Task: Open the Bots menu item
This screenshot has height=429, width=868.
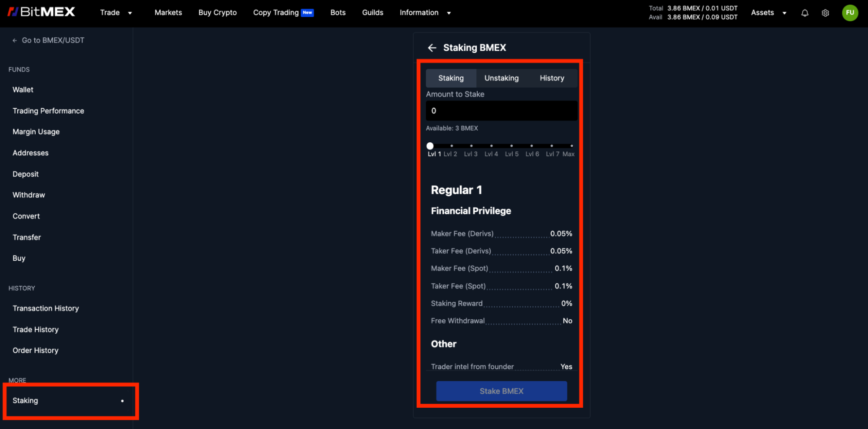Action: coord(338,13)
